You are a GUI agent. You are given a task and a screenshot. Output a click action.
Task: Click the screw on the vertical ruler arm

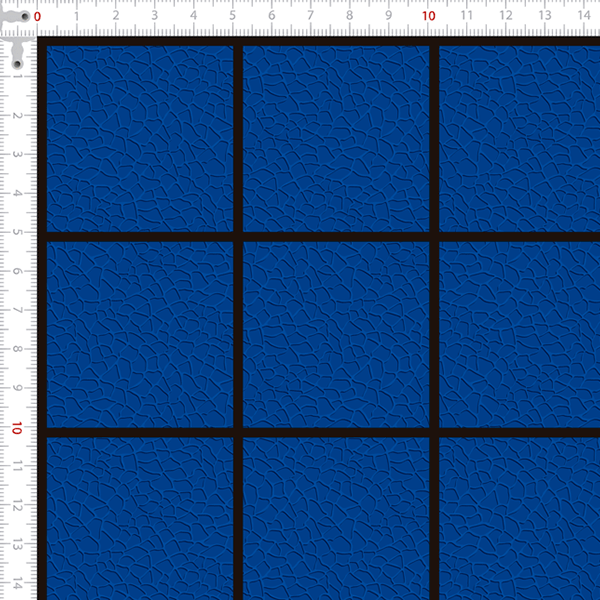(17, 64)
